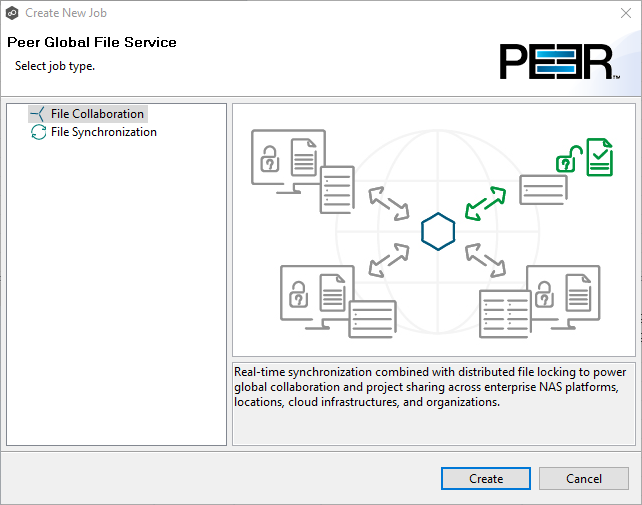The image size is (642, 505).
Task: Click the Create button
Action: (x=486, y=478)
